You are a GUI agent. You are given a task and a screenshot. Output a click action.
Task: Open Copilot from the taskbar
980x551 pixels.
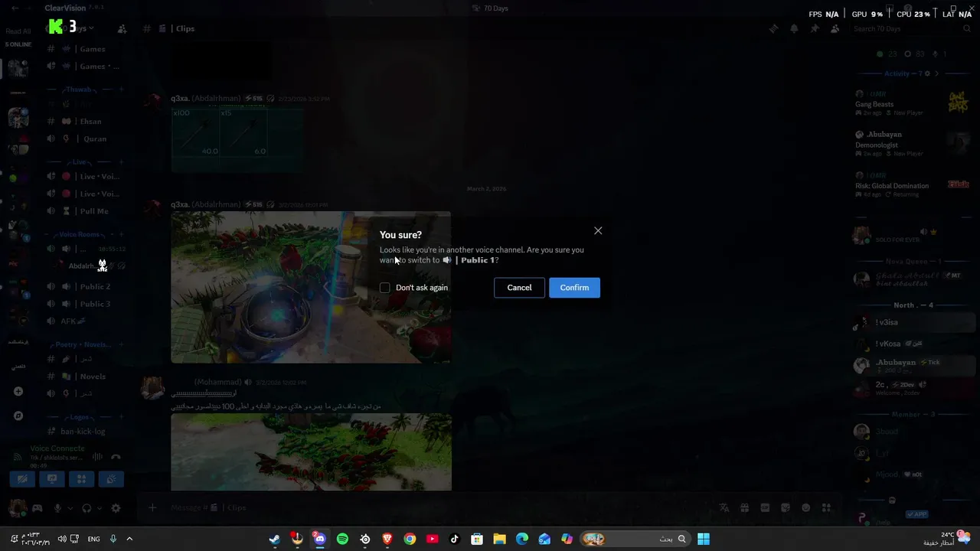[567, 539]
